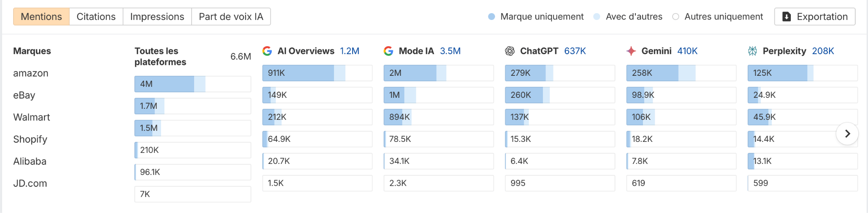Viewport: 868px width, 213px height.
Task: Click the 34.1K Mode IA bar
Action: coord(439,161)
